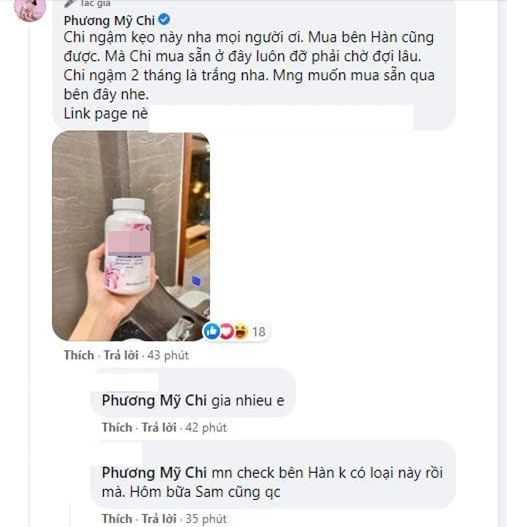Open the attached candy bottle photo
Viewport: 507px width, 527px height.
(131, 236)
